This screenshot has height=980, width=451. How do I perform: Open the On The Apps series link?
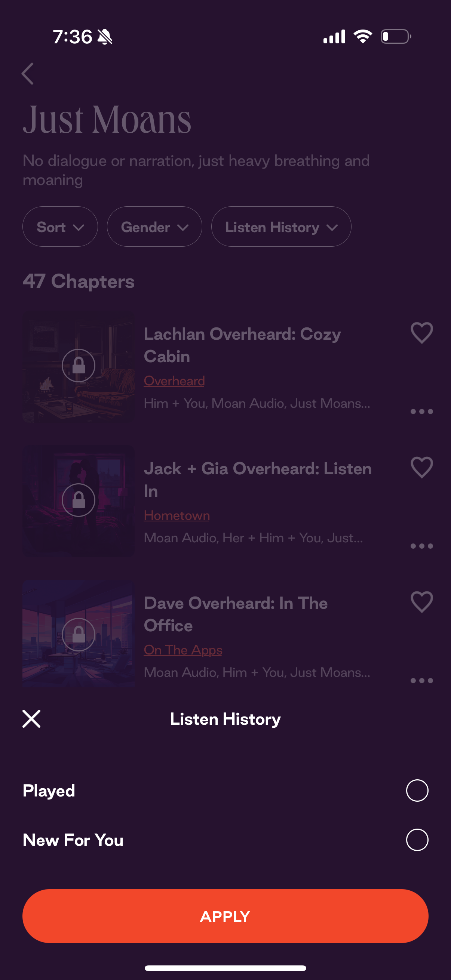pyautogui.click(x=183, y=650)
